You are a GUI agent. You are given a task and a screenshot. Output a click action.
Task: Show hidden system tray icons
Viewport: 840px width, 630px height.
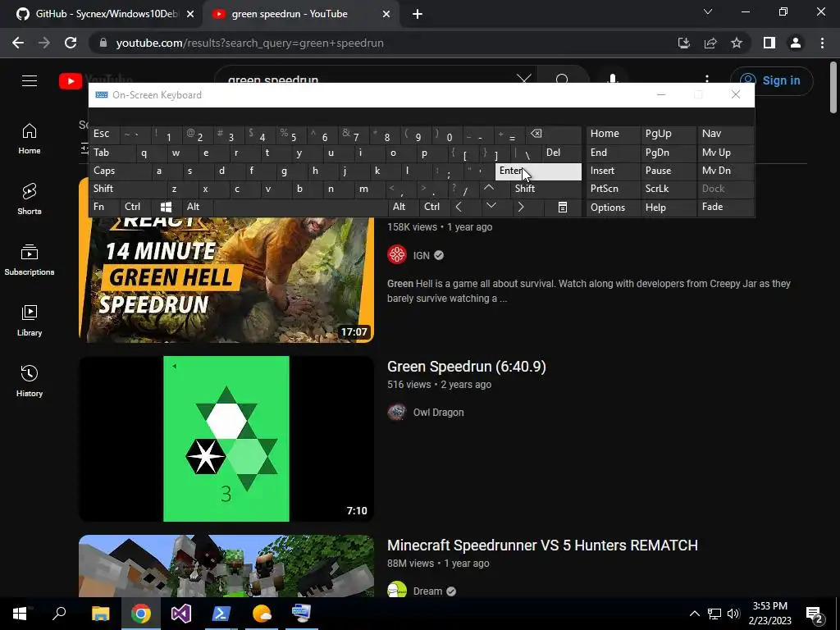click(x=694, y=614)
